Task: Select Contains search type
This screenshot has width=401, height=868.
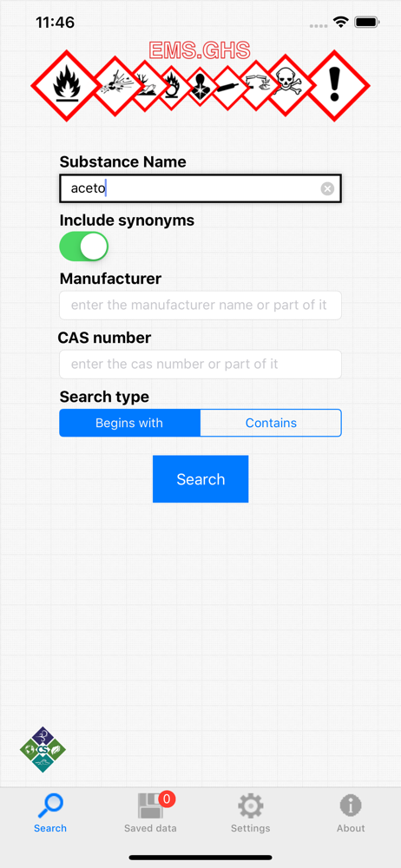Action: tap(271, 423)
